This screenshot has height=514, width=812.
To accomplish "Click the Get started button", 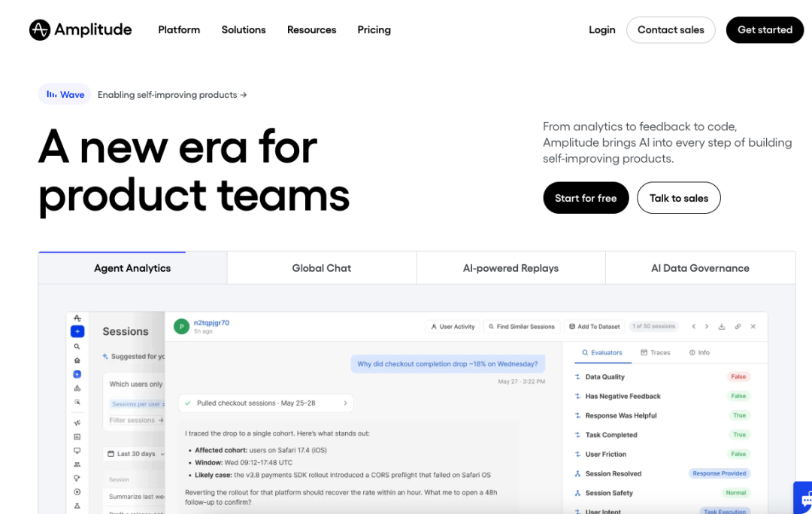I will tap(765, 30).
